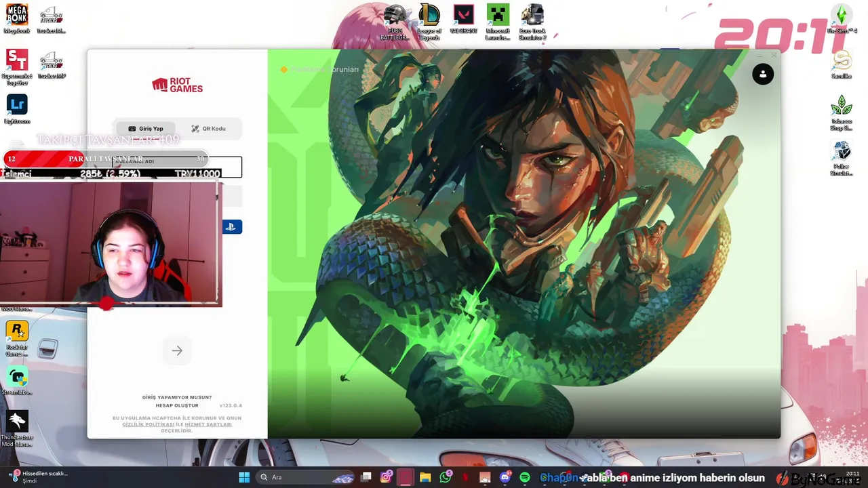Open Instagram from the taskbar
The image size is (868, 488).
(386, 477)
